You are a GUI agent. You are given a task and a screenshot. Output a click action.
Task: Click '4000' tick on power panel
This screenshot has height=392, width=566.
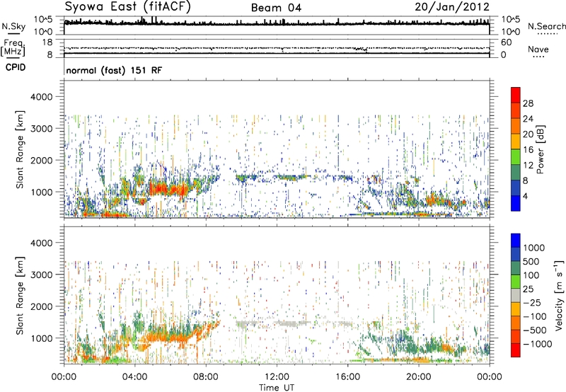pyautogui.click(x=41, y=97)
